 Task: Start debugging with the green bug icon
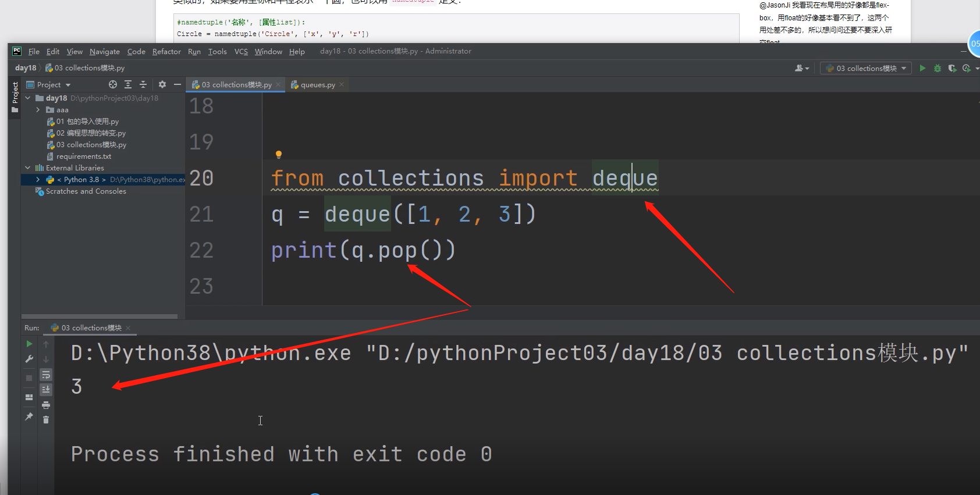click(937, 68)
